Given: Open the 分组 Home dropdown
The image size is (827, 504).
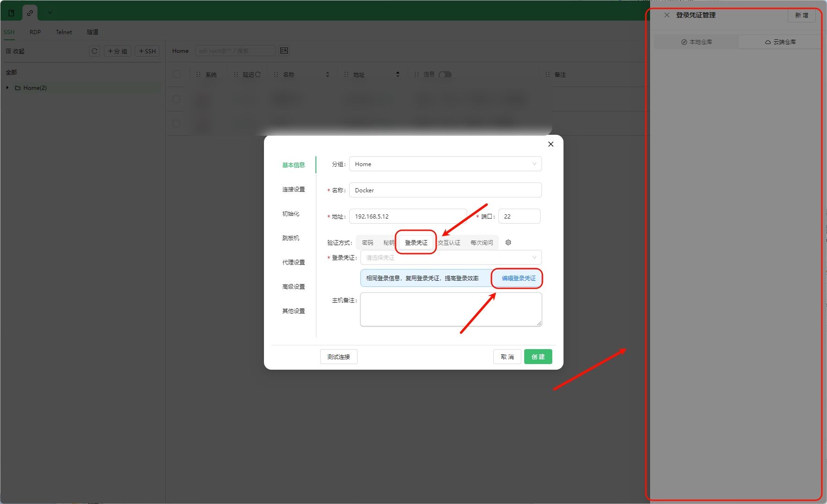Looking at the screenshot, I should (445, 164).
